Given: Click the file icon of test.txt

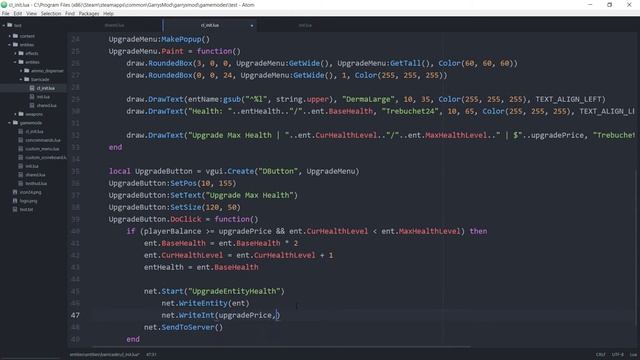Looking at the screenshot, I should [x=15, y=209].
